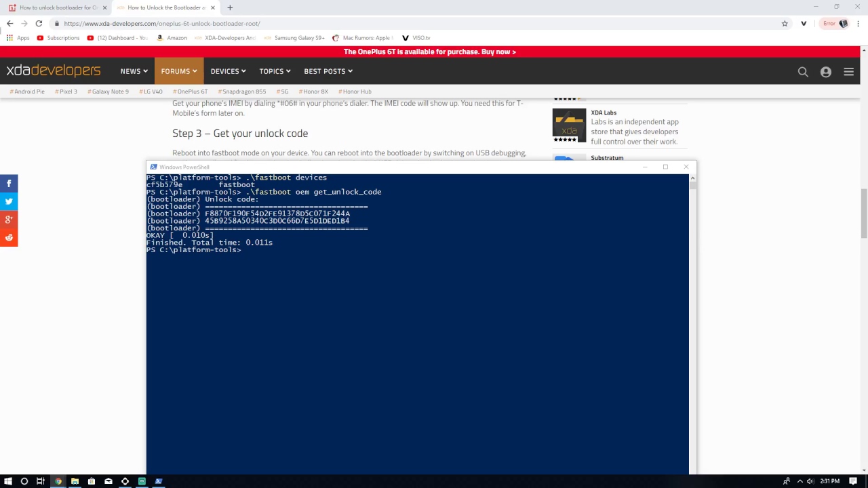Screen dimensions: 868x488
Task: Open the notification center icon
Action: click(853, 481)
